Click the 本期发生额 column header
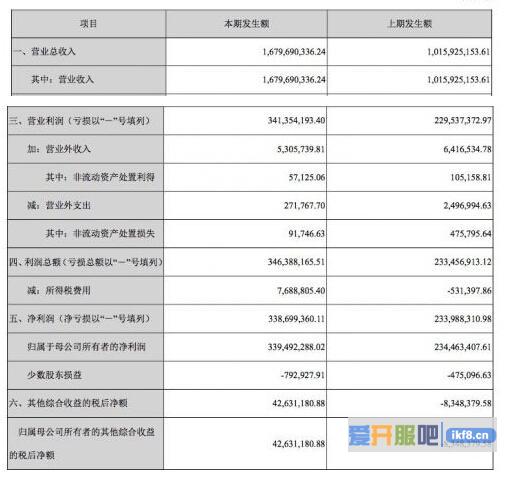 (246, 24)
